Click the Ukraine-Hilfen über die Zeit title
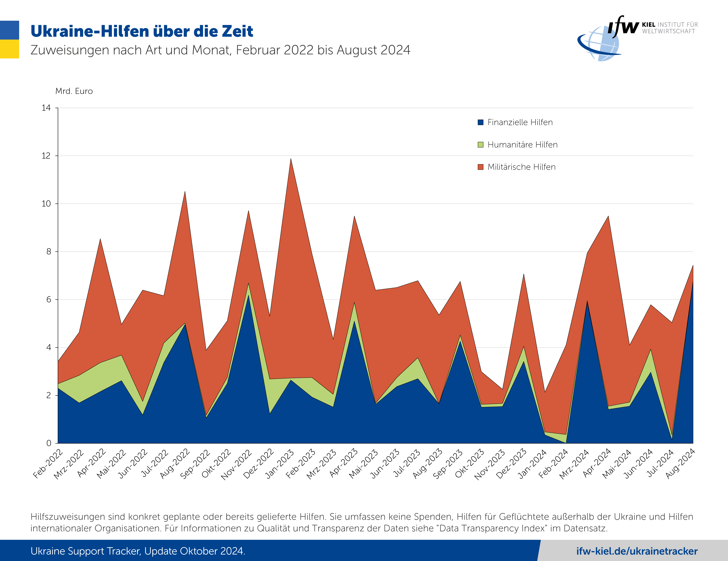This screenshot has height=561, width=728. click(x=142, y=31)
